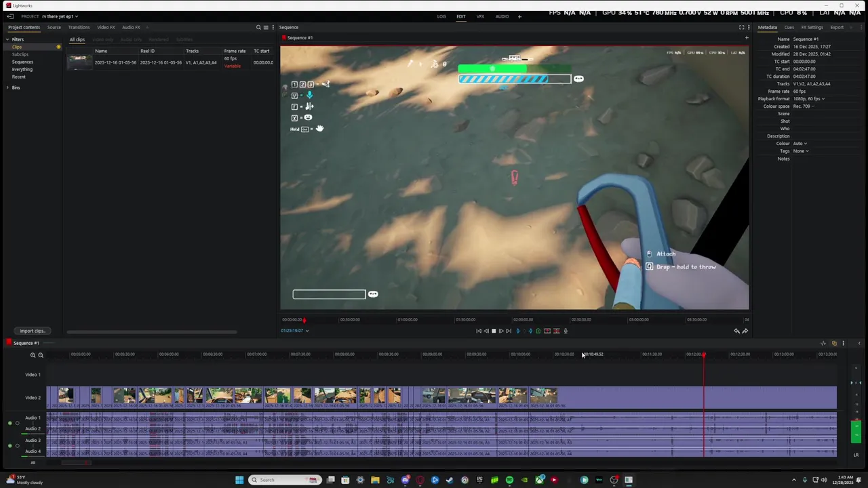Mark In point with blue marker icon
The height and width of the screenshot is (488, 868).
pos(518,331)
